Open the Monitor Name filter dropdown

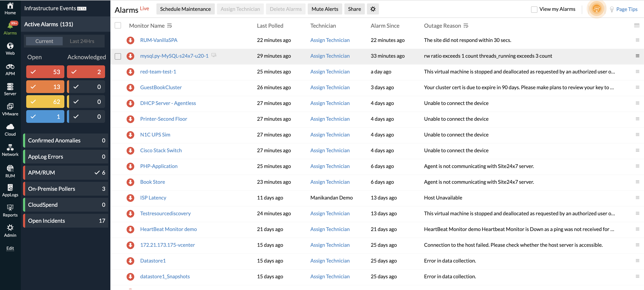pyautogui.click(x=169, y=26)
